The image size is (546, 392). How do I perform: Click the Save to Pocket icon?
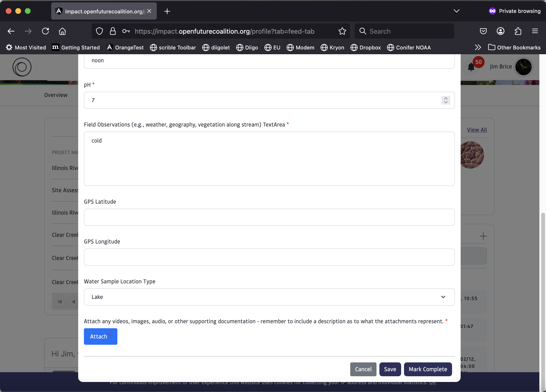click(x=483, y=31)
